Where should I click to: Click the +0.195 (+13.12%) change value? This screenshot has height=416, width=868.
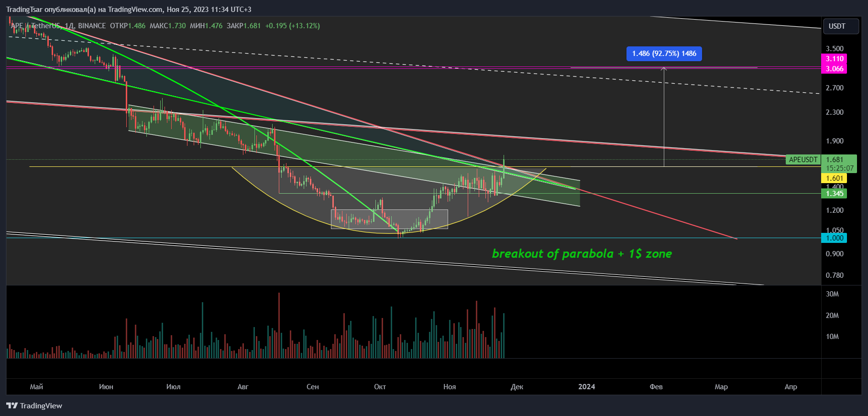(x=293, y=26)
